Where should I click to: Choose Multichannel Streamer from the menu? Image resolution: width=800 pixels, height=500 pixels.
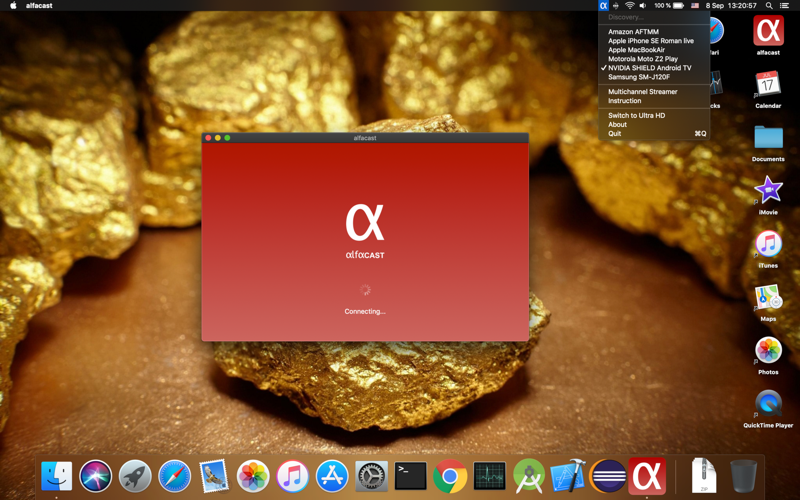(x=642, y=92)
